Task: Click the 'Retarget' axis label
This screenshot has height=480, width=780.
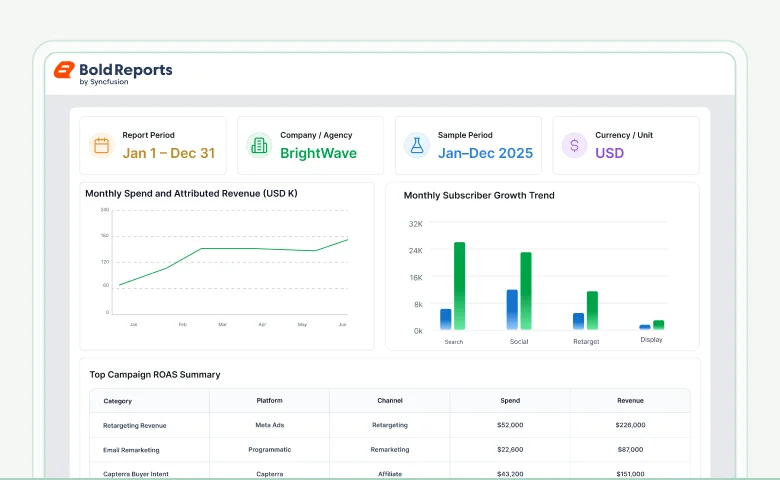Action: 586,342
